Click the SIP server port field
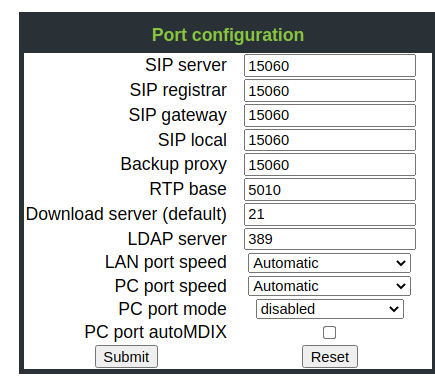 coord(330,66)
